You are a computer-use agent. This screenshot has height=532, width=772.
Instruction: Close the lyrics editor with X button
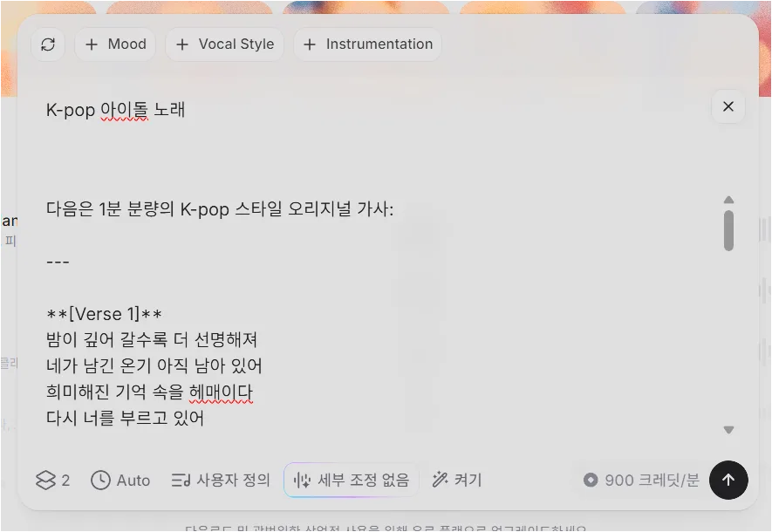[x=728, y=106]
